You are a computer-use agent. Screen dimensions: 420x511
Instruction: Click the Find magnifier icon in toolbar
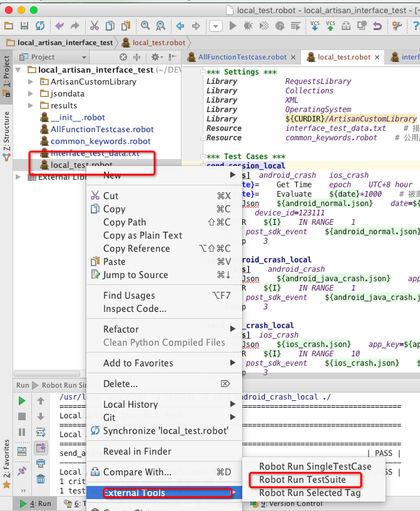[x=145, y=26]
